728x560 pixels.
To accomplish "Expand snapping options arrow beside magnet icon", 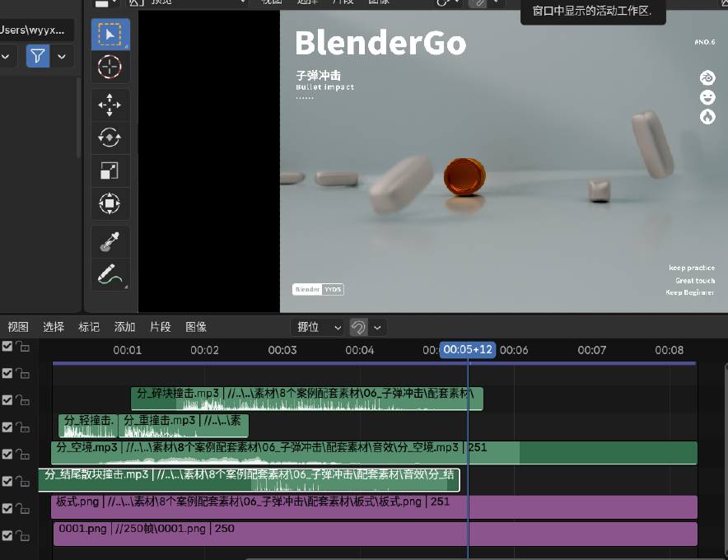I will click(x=377, y=328).
